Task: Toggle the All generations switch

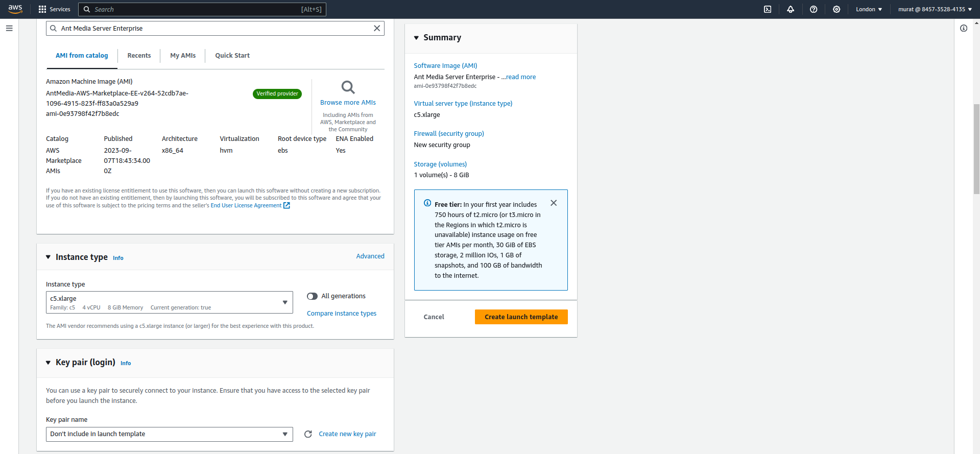Action: click(x=312, y=296)
